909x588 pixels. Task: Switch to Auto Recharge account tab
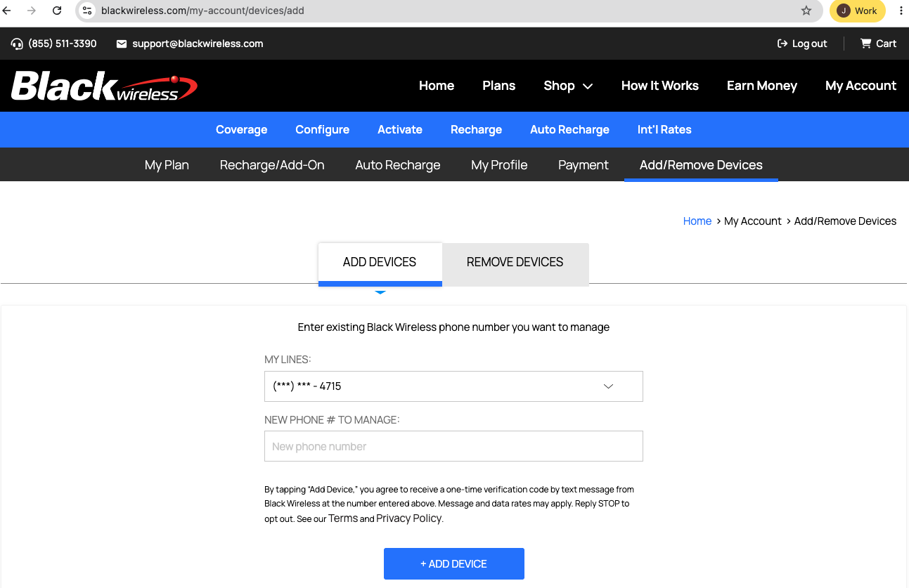pyautogui.click(x=398, y=165)
